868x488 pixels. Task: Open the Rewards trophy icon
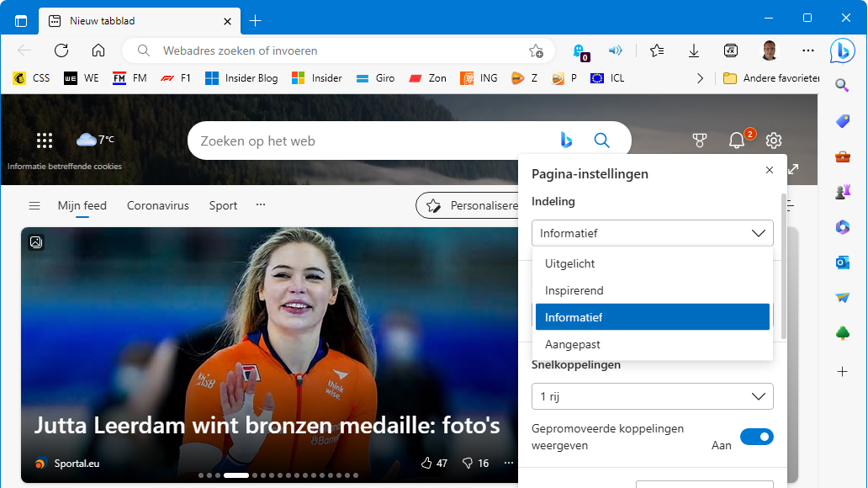point(700,141)
